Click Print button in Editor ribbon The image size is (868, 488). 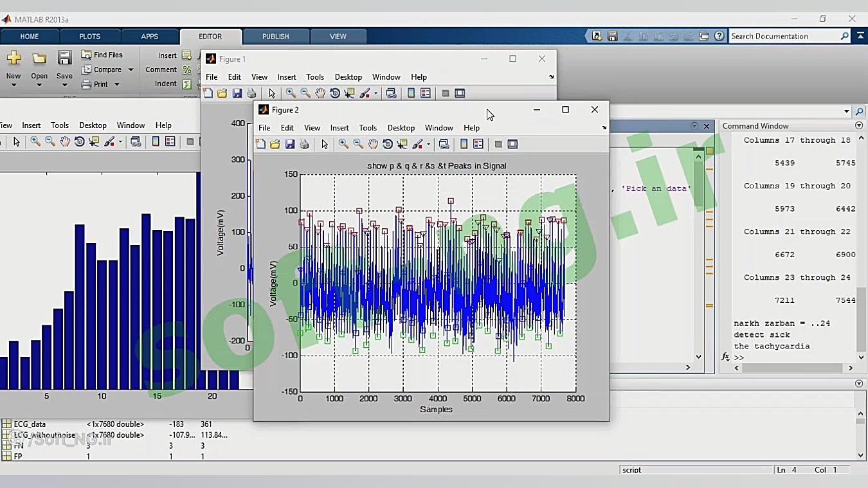pyautogui.click(x=95, y=84)
